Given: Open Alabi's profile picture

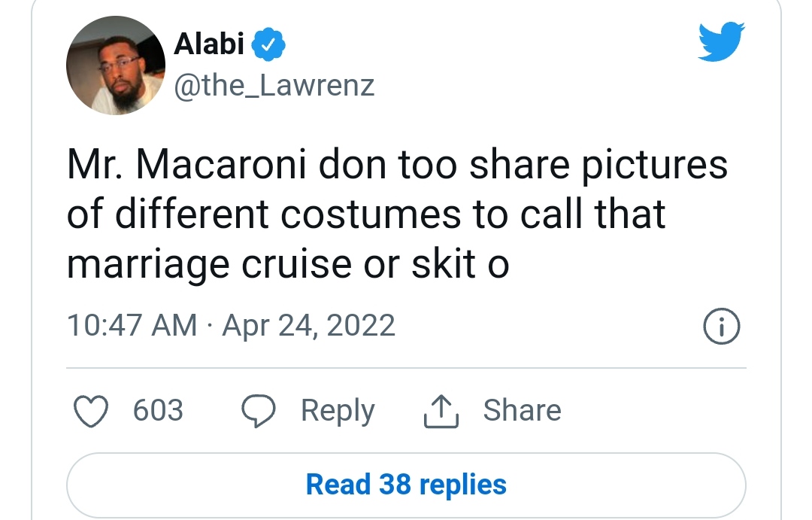Looking at the screenshot, I should pyautogui.click(x=115, y=65).
